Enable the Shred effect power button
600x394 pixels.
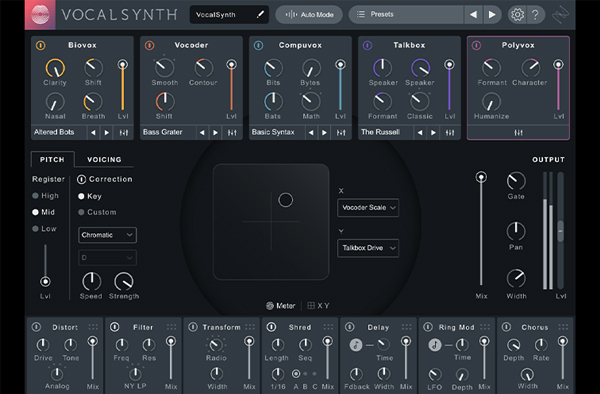271,327
